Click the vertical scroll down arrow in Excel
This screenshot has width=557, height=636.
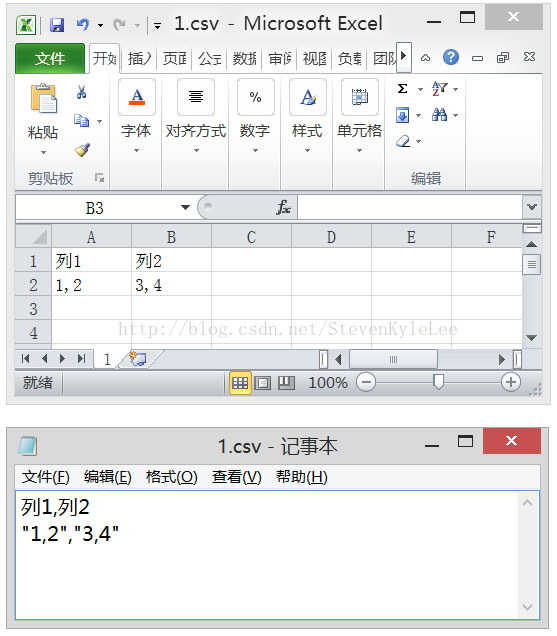click(x=531, y=337)
